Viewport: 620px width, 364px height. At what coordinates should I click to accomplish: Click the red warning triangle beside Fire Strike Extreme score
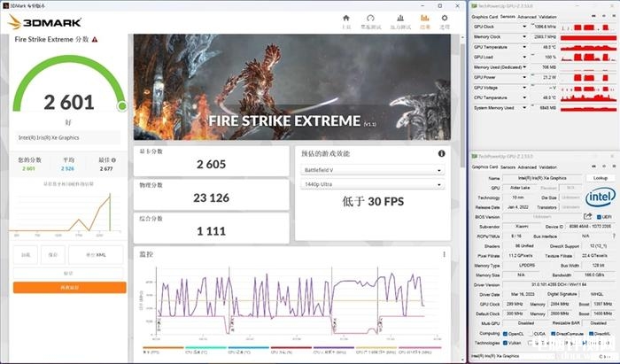pos(95,40)
